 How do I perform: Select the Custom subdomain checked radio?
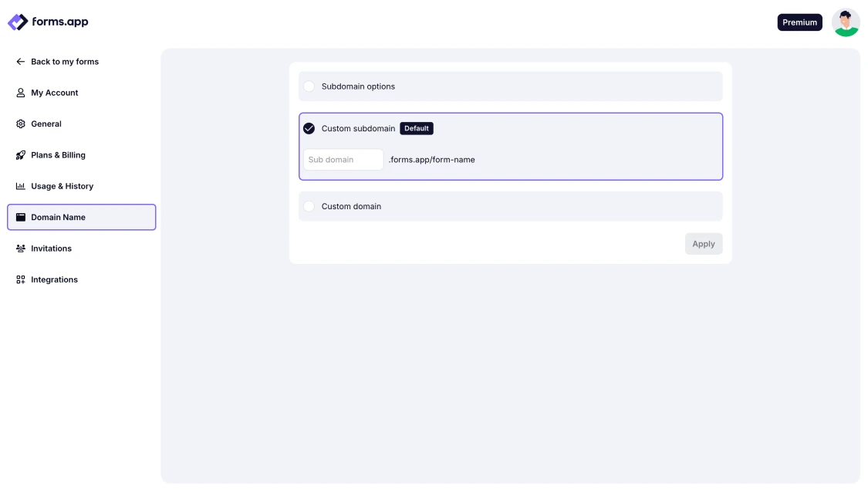(x=309, y=128)
